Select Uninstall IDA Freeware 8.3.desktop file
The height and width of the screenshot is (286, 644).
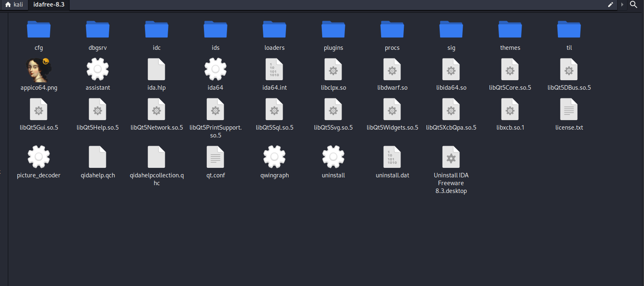[x=451, y=157]
